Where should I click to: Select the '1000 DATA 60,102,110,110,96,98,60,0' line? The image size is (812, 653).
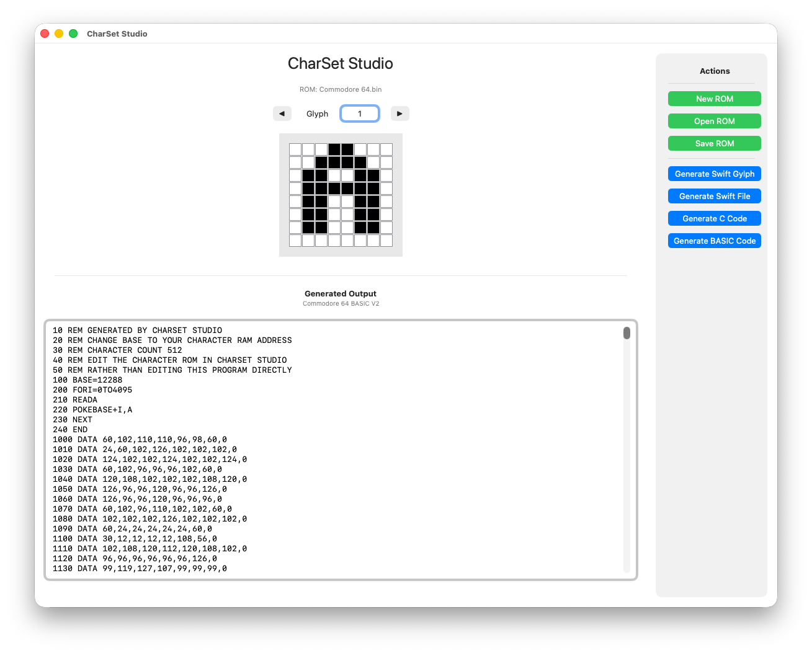[140, 440]
